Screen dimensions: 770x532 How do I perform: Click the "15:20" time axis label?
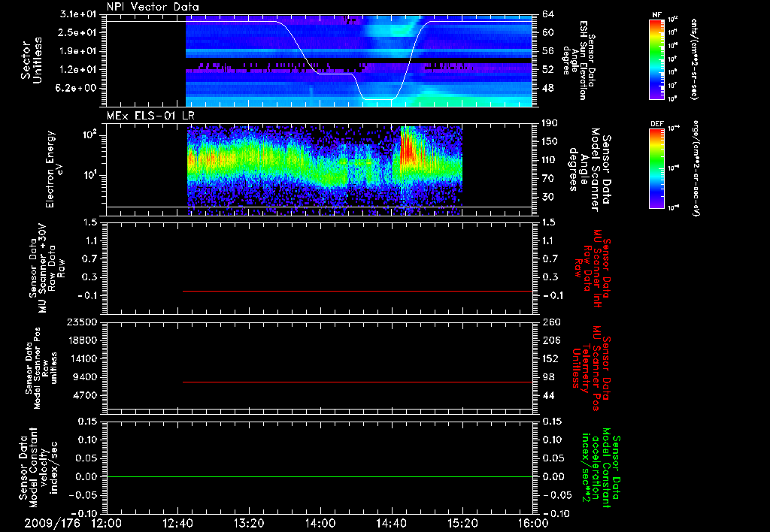pyautogui.click(x=462, y=523)
